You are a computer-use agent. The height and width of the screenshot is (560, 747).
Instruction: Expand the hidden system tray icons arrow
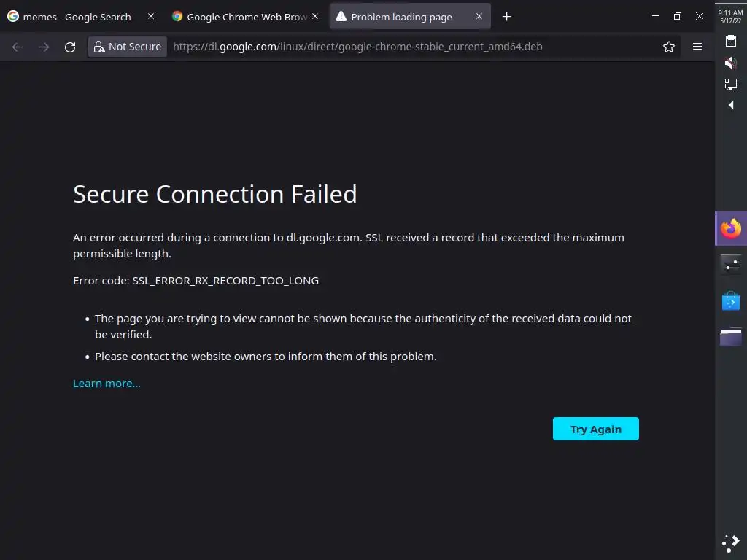731,105
